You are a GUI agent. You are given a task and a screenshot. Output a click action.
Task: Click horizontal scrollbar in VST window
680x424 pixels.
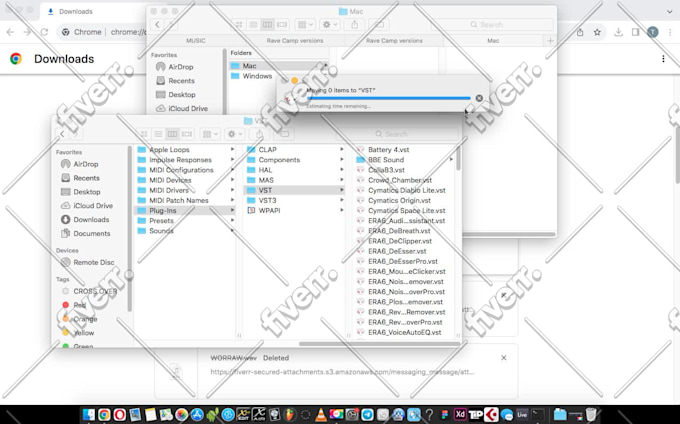(x=379, y=344)
